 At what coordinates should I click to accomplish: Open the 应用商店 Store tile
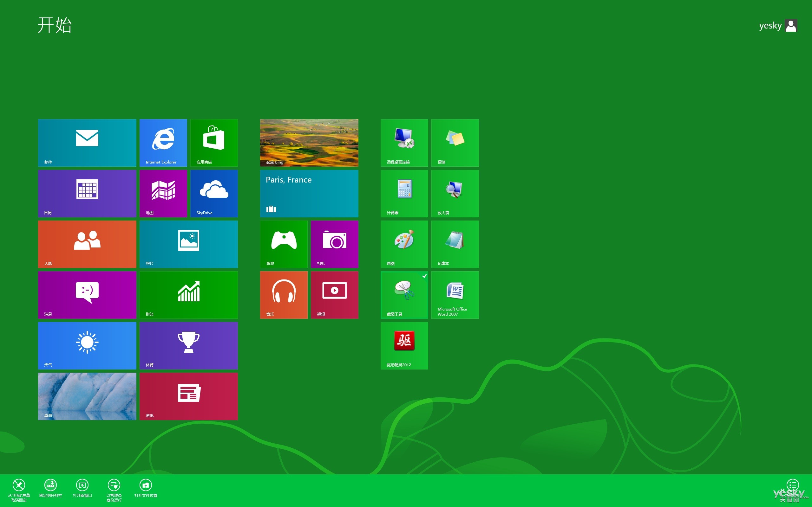(214, 143)
